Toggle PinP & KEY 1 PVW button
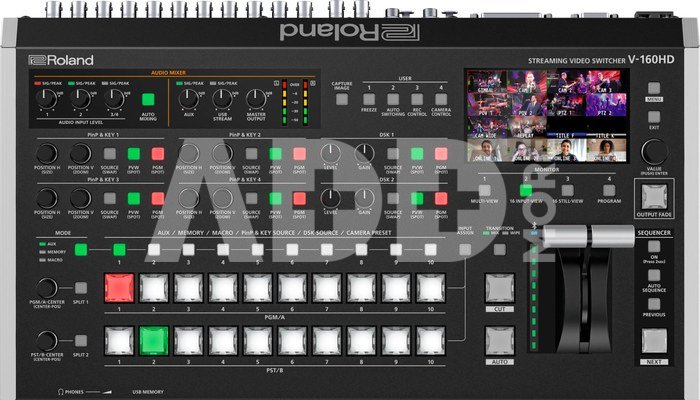This screenshot has width=700, height=400. point(134,154)
